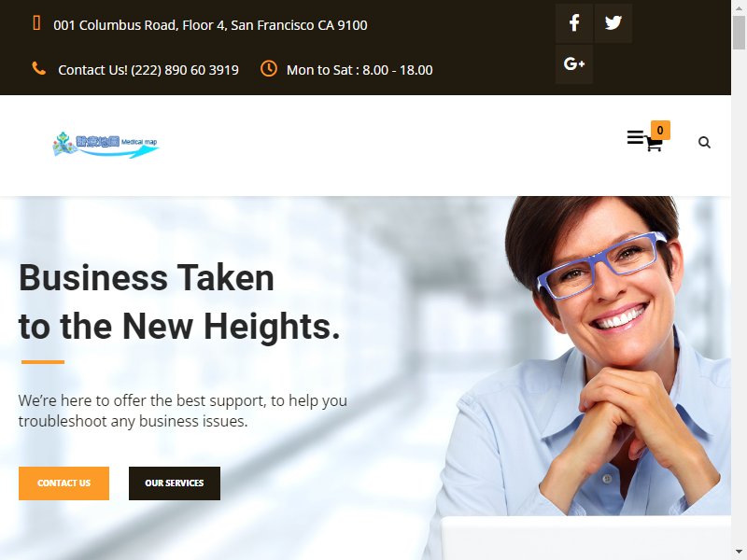Viewport: 747px width, 560px height.
Task: Click the orange clock icon
Action: point(269,68)
